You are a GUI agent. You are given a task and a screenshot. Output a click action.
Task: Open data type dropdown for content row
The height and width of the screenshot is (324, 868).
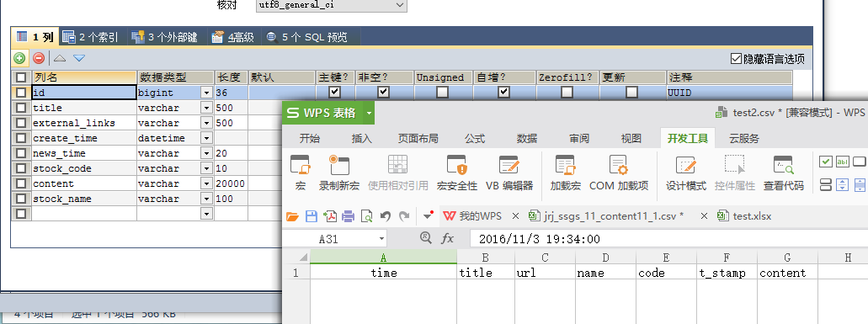click(206, 183)
